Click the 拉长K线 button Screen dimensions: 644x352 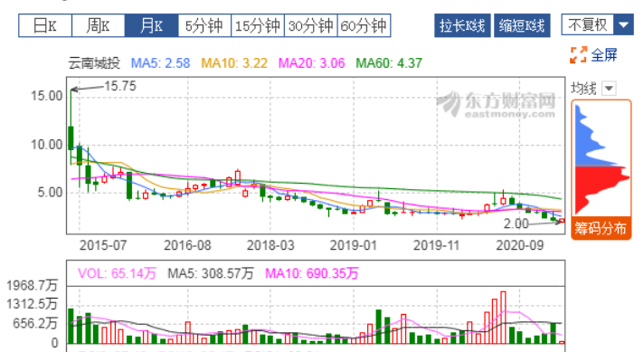click(x=462, y=25)
